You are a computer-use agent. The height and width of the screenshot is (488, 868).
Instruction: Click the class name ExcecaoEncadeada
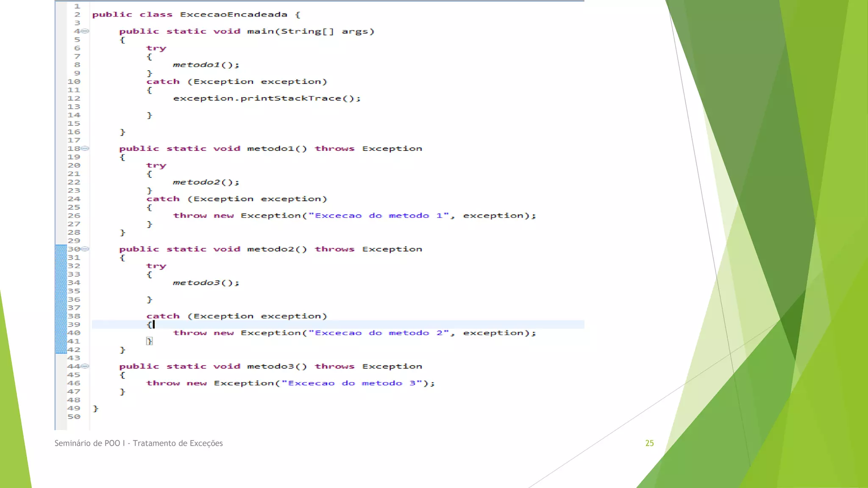point(234,14)
